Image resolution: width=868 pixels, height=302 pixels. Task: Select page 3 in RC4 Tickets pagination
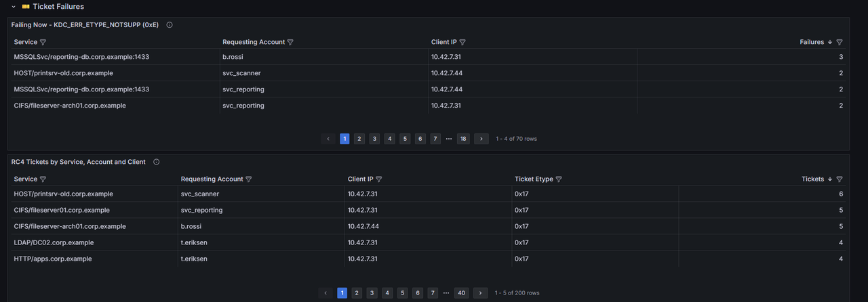pyautogui.click(x=372, y=293)
